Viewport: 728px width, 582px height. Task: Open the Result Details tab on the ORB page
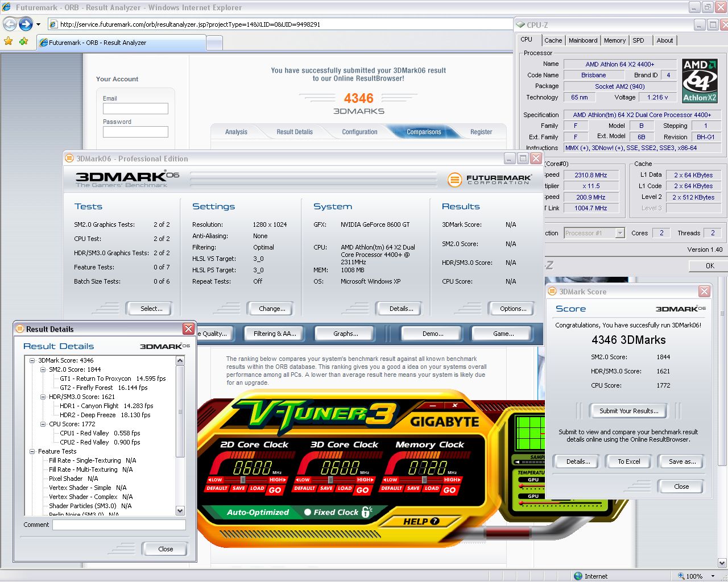click(x=295, y=132)
